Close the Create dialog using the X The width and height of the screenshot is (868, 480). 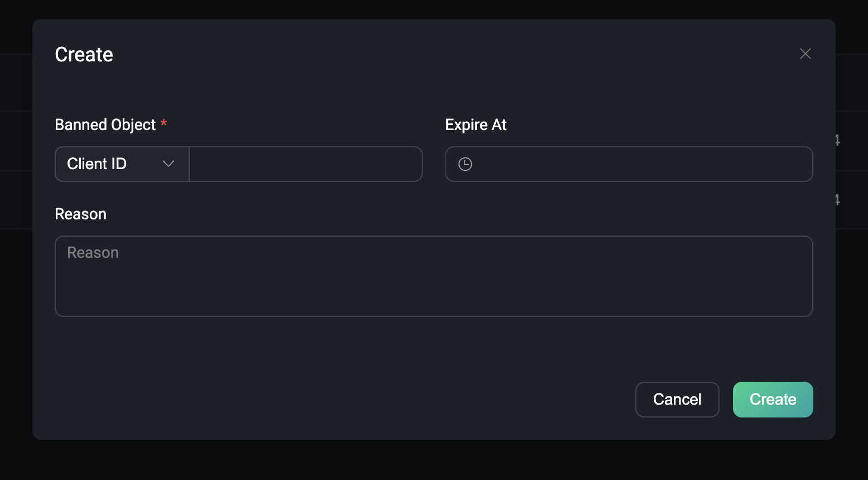pyautogui.click(x=805, y=54)
